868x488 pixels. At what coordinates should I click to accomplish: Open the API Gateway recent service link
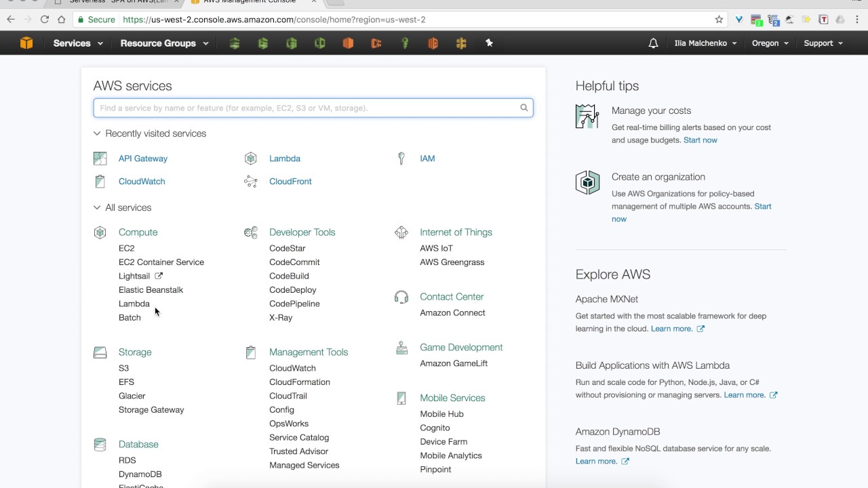[143, 159]
